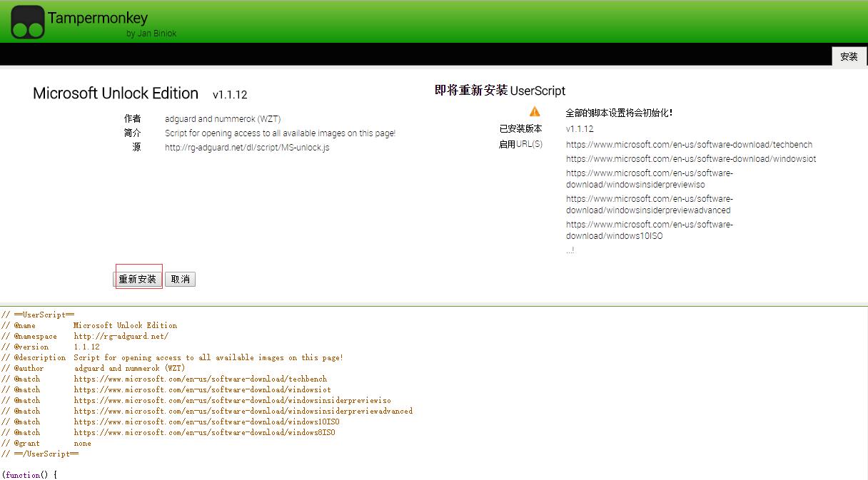Click the @version 1.1.12 code line

[x=51, y=347]
